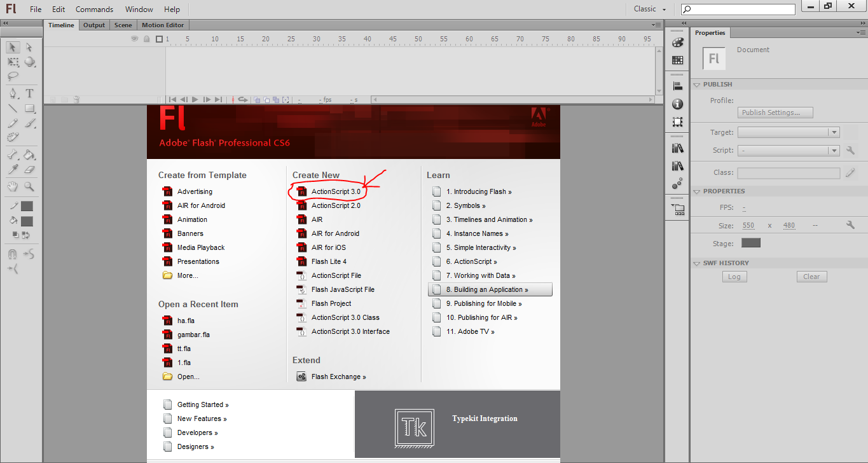The height and width of the screenshot is (463, 868).
Task: Choose the Hand tool
Action: coord(13,186)
